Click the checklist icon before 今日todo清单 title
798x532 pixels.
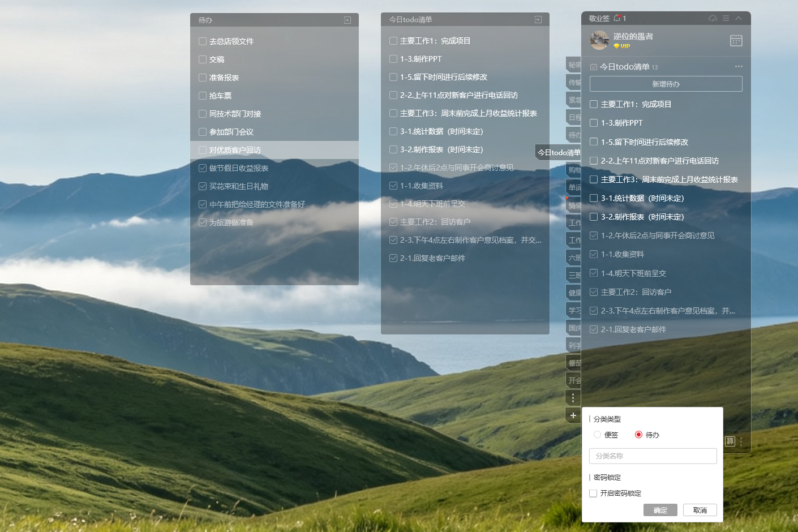tap(594, 67)
